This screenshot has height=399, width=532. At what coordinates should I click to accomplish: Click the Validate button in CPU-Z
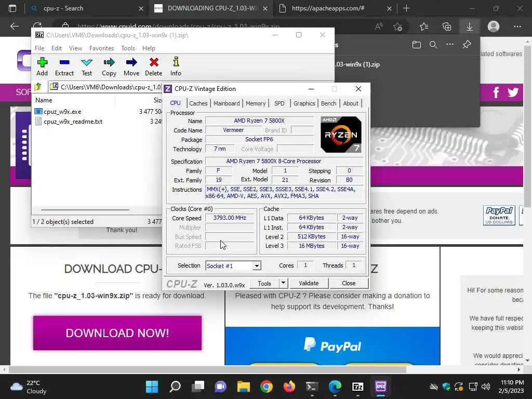click(309, 283)
